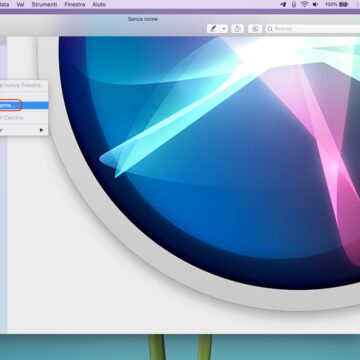Click the rotate button left of the circled icon
Viewport: 360px width, 360px height.
pos(237,29)
